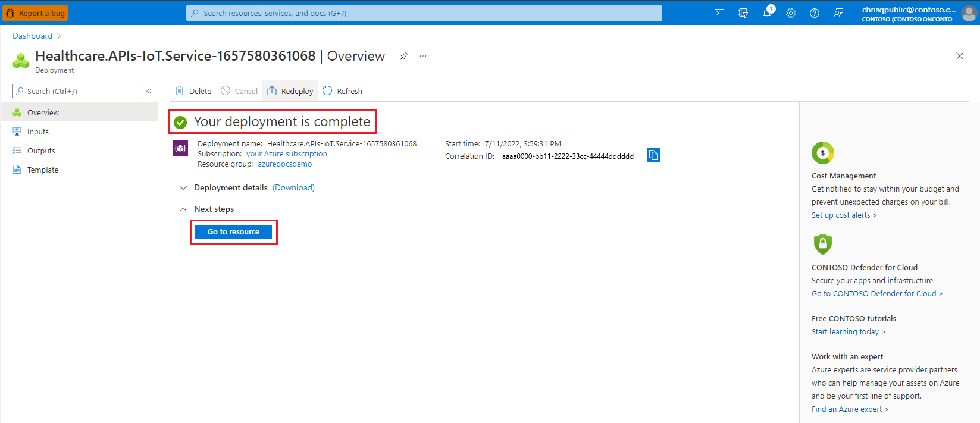Focus the left menu Search (Ctrl+/) box
980x423 pixels.
point(75,91)
